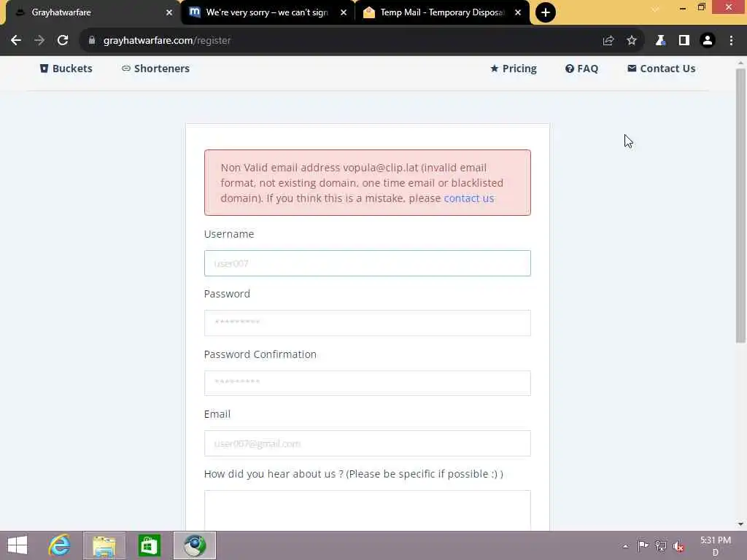Click the 'contact us' link in error
Image resolution: width=747 pixels, height=560 pixels.
tap(469, 198)
